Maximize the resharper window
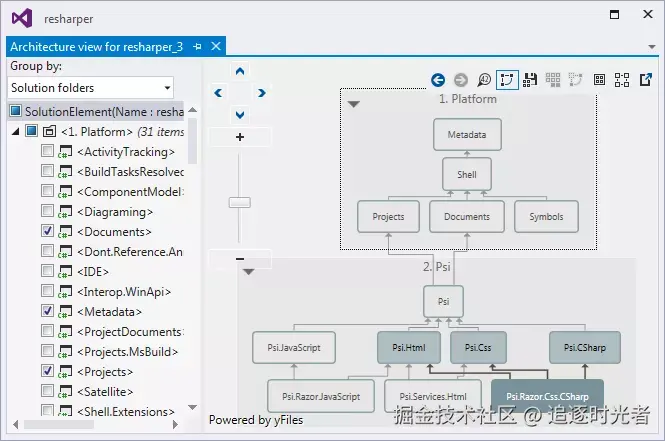The image size is (665, 441). pyautogui.click(x=614, y=14)
